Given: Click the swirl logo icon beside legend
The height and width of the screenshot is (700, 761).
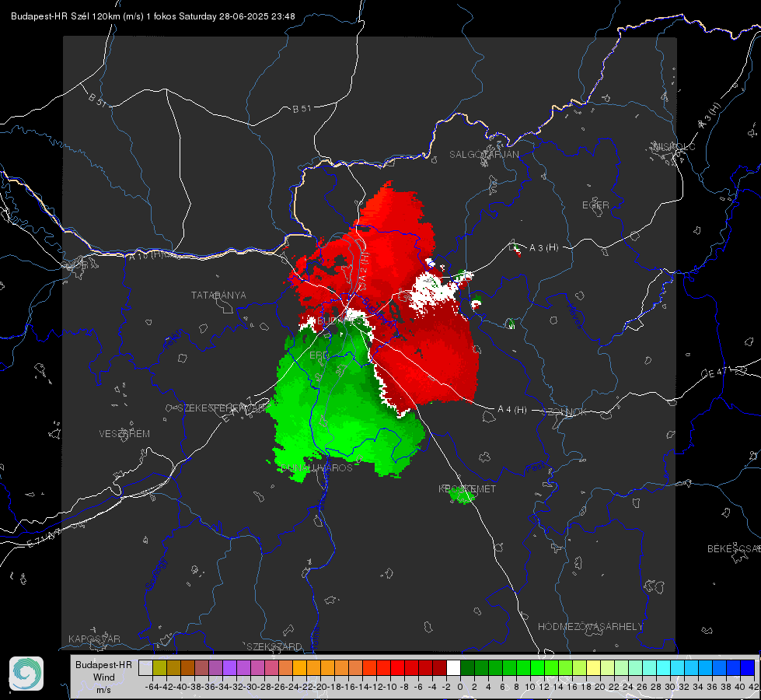Looking at the screenshot, I should (26, 674).
